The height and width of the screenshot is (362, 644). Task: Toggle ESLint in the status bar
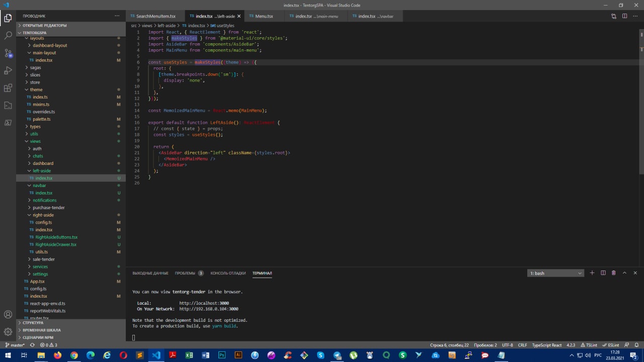pos(610,345)
